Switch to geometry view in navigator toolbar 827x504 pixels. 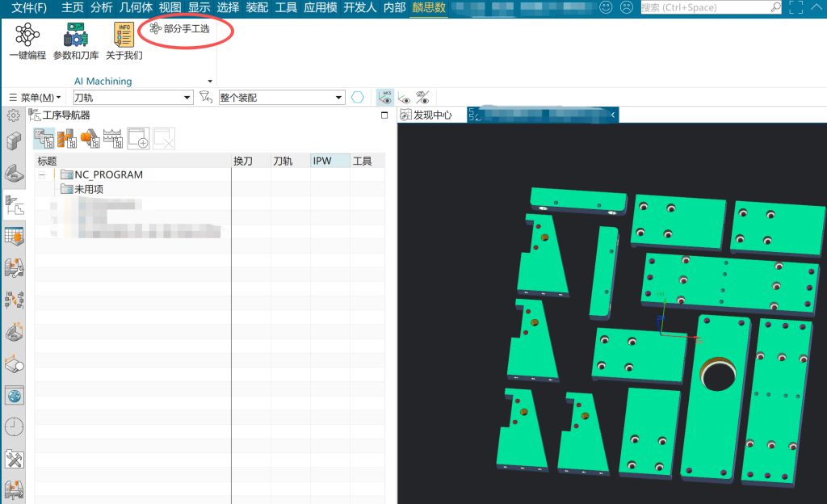90,138
